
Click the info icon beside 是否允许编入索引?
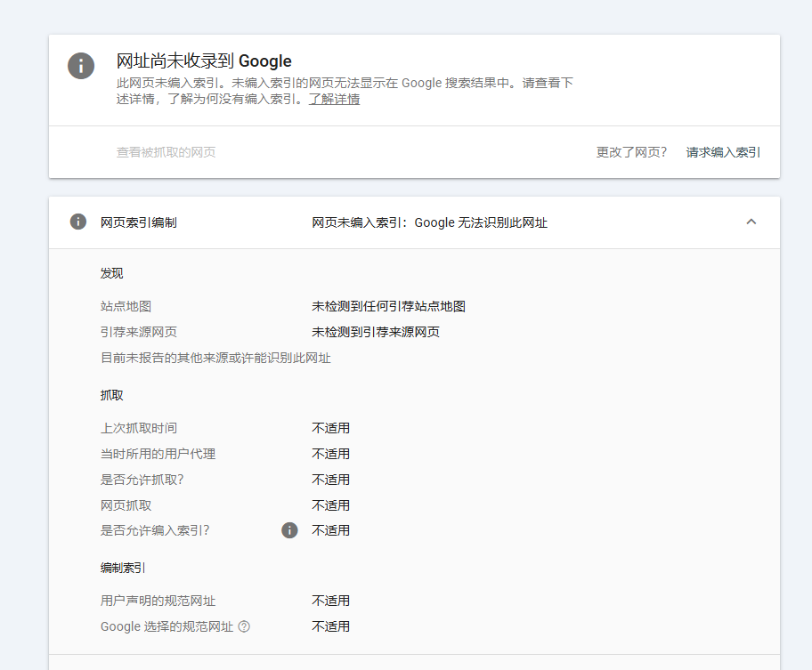pos(289,530)
